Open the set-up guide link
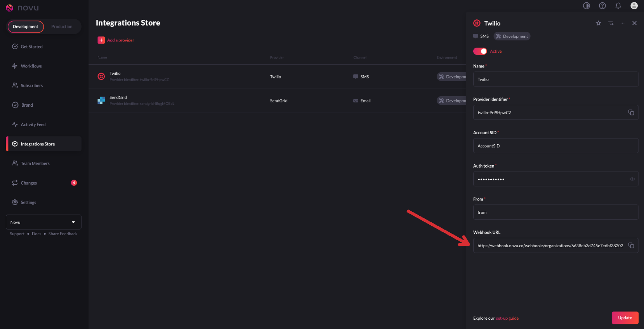This screenshot has width=644, height=329. tap(507, 318)
